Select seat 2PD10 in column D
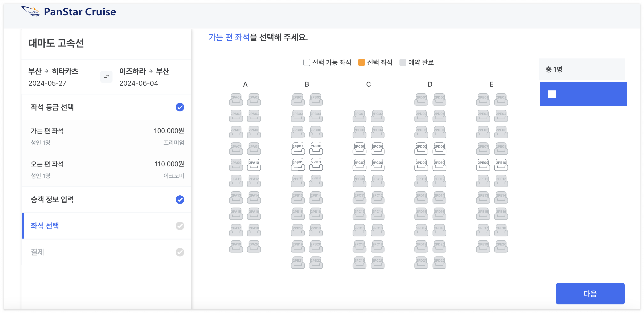644x313 pixels. pyautogui.click(x=439, y=165)
